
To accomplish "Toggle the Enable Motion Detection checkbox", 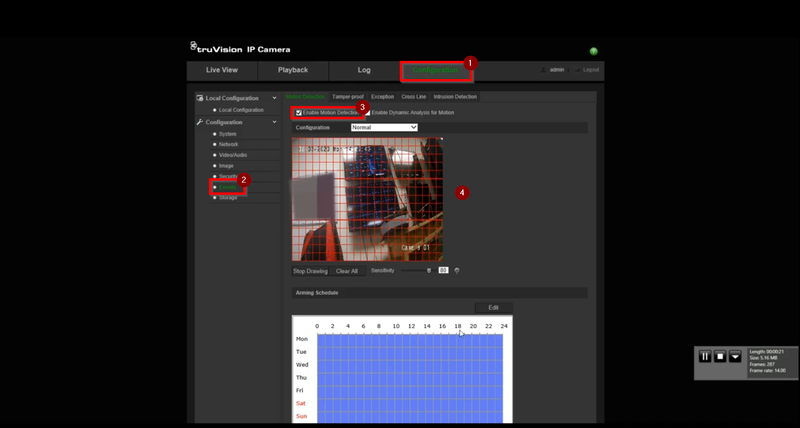I will click(299, 113).
